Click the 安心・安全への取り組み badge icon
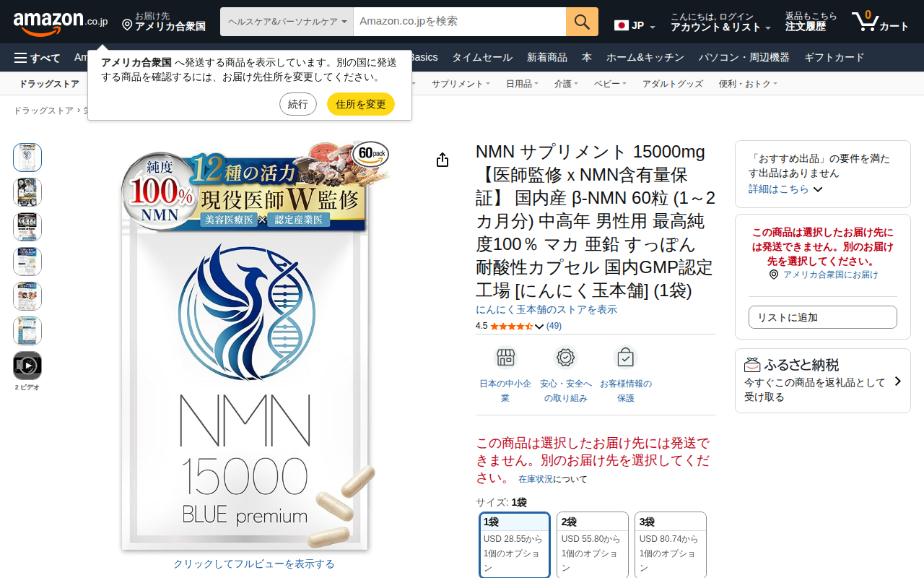Screen dimensions: 924x578 click(566, 357)
